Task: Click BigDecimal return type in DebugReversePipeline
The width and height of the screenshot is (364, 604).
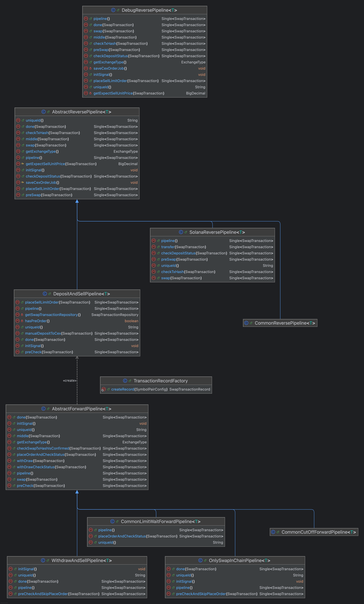Action: [196, 93]
